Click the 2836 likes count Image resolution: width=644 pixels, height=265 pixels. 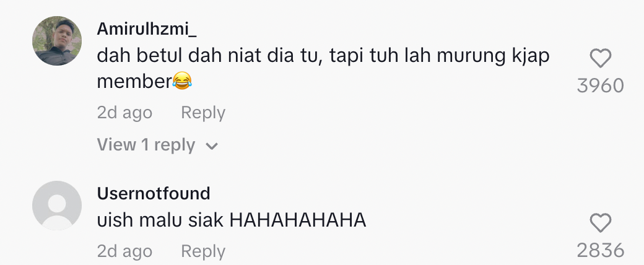601,251
